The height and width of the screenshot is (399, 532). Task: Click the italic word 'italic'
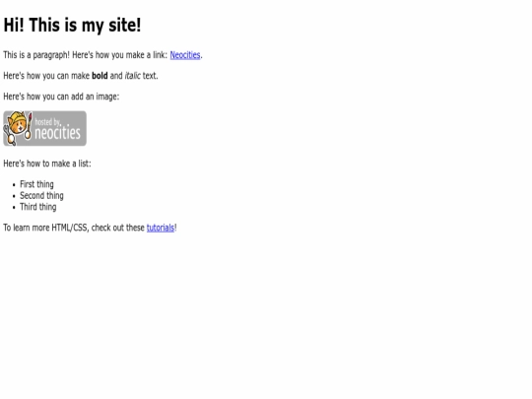point(133,76)
